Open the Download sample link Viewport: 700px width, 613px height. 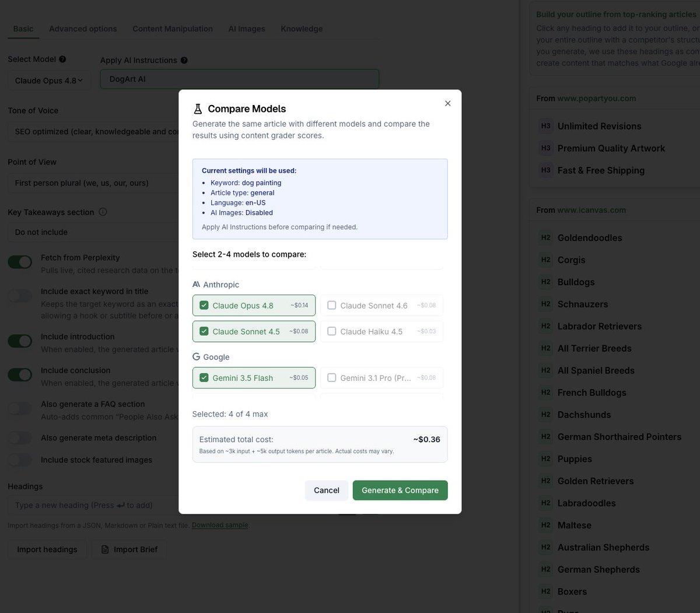pos(220,525)
